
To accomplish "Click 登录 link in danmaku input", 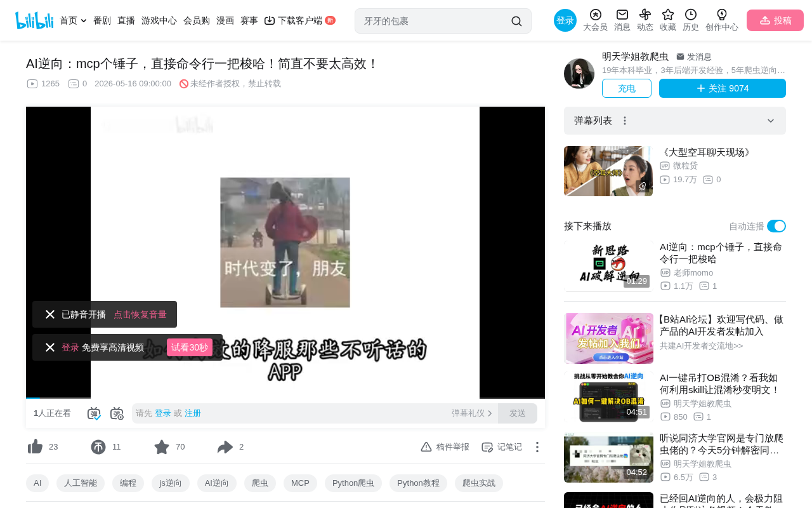I will click(x=163, y=413).
